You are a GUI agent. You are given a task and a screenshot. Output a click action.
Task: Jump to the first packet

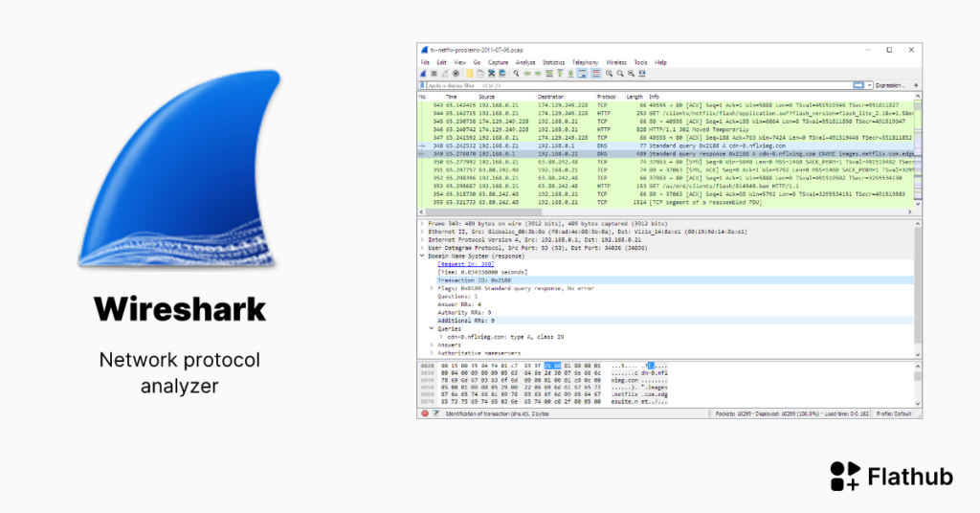point(560,74)
